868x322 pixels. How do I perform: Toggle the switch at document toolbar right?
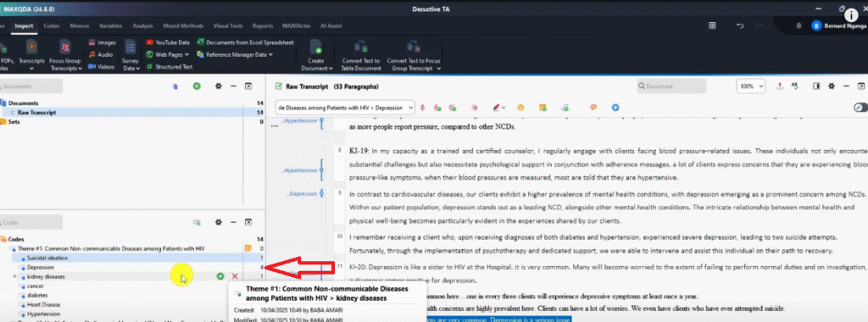[860, 108]
